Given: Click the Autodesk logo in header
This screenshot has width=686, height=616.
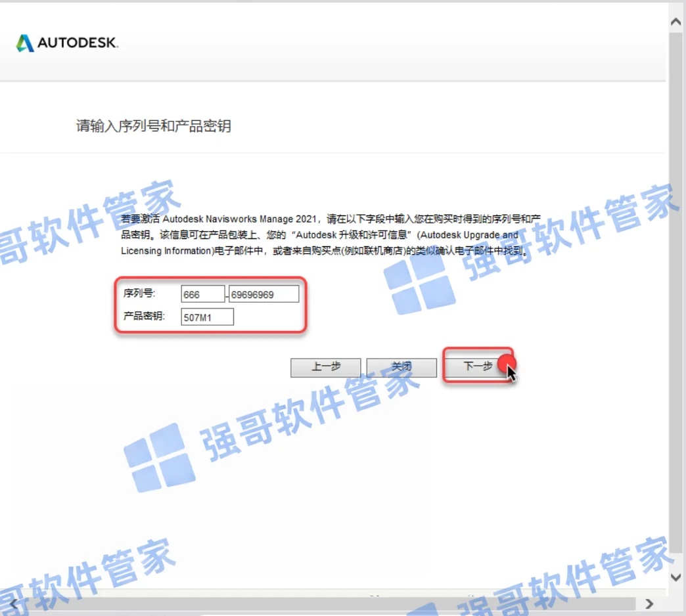Looking at the screenshot, I should [67, 43].
